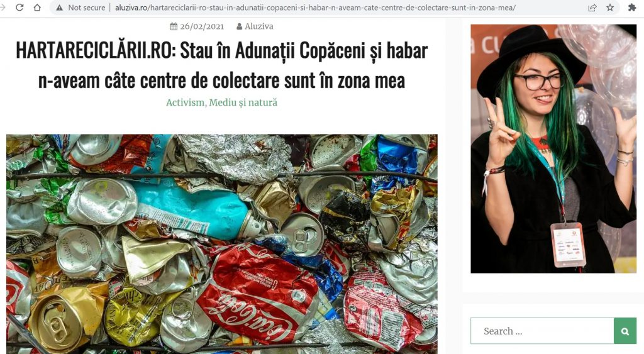Click the author person icon beside Aluziva
Viewport: 644px width, 354px height.
pyautogui.click(x=240, y=26)
